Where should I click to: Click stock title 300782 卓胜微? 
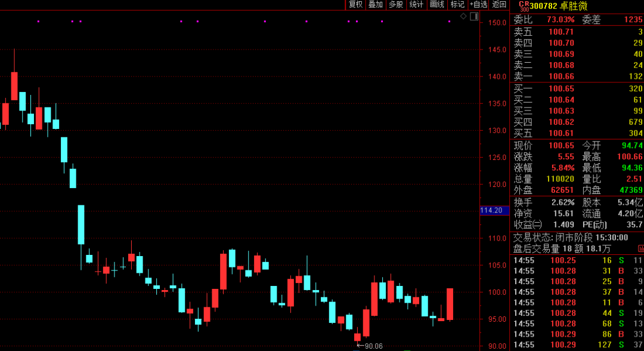559,6
